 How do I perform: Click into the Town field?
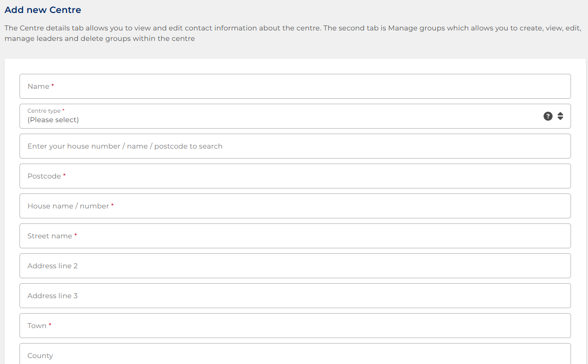295,326
